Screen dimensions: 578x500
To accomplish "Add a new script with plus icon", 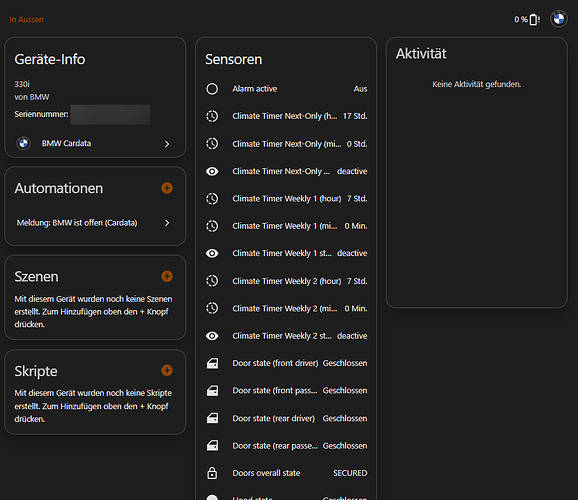I will (x=167, y=370).
